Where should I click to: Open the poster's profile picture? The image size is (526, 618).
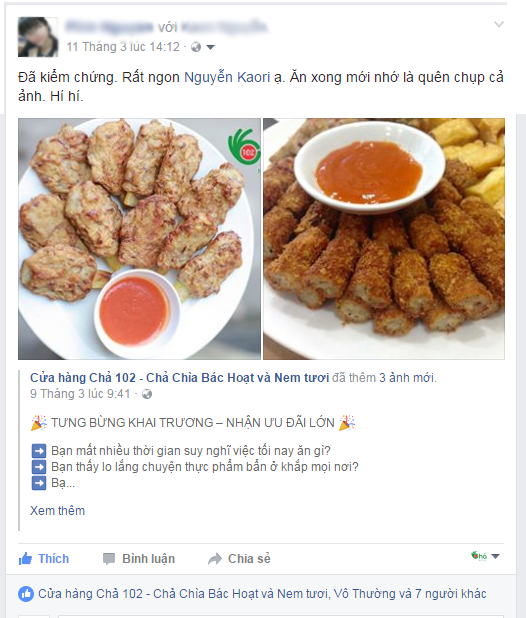[x=38, y=37]
